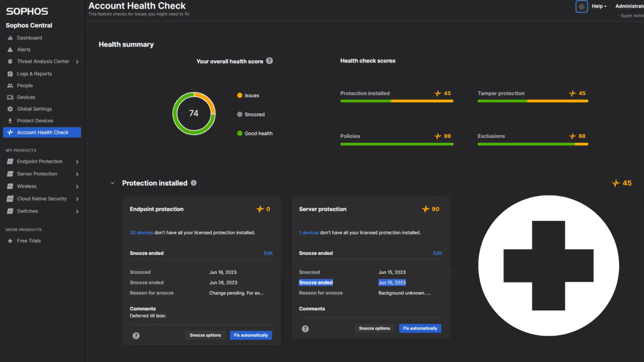Click Fix automatically for Endpoint protection
This screenshot has width=644, height=362.
(x=251, y=335)
